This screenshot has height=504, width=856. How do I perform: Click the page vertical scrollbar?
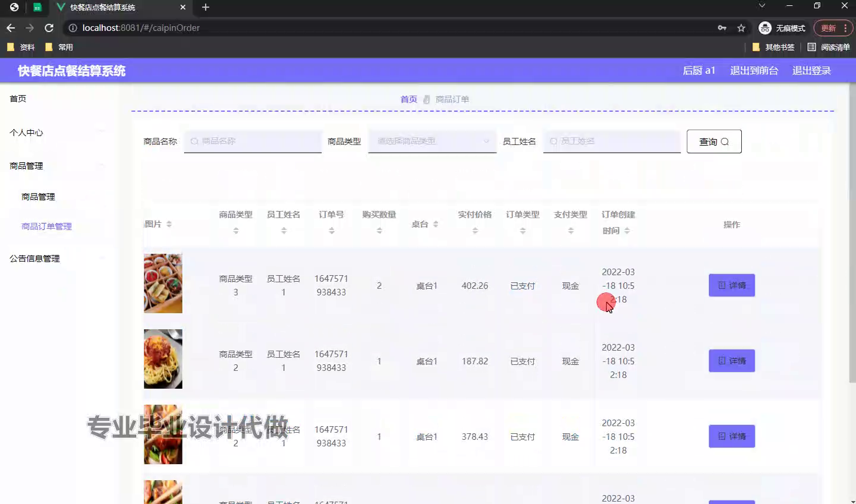[x=852, y=232]
